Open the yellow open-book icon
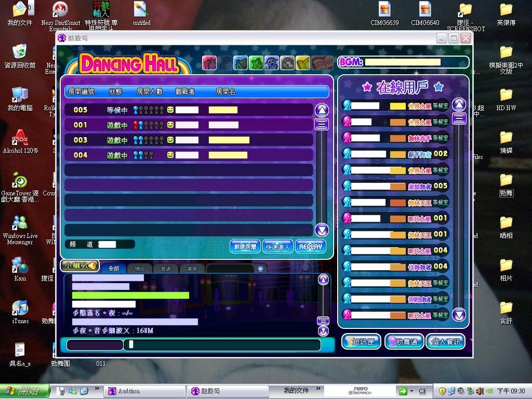The image size is (532, 399). click(x=303, y=63)
